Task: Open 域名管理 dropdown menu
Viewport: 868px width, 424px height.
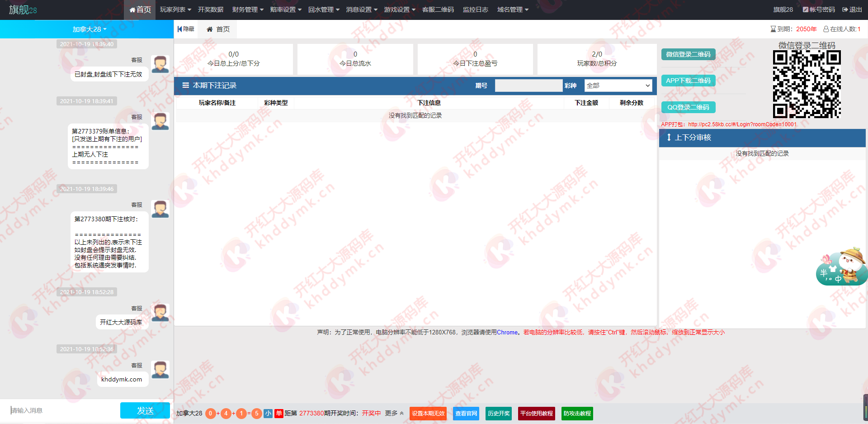Action: coord(513,10)
